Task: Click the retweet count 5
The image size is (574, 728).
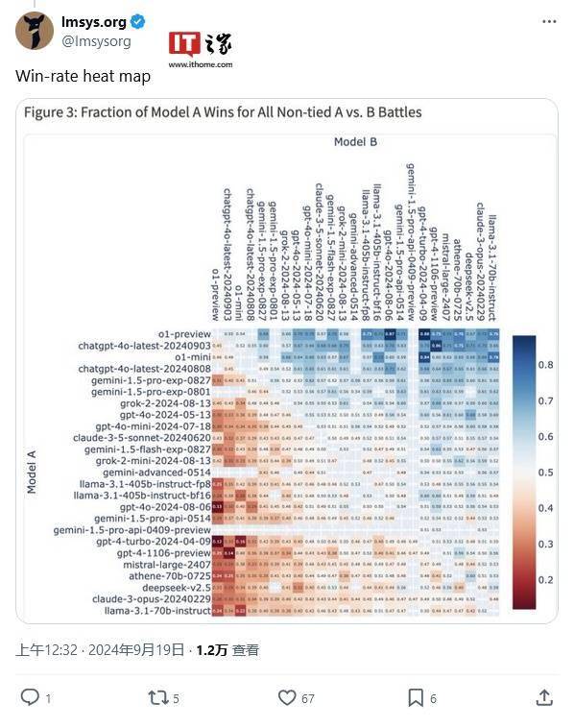Action: pos(176,698)
